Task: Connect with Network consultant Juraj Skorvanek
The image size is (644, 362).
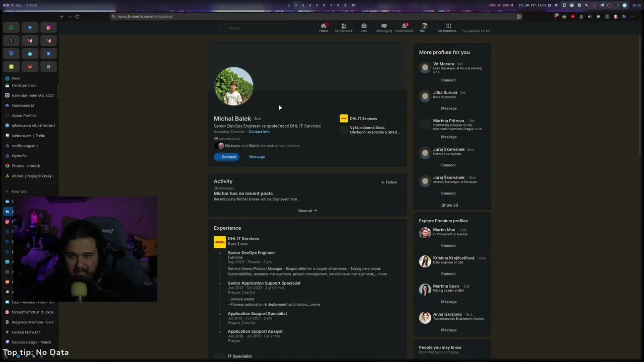Action: [x=448, y=165]
